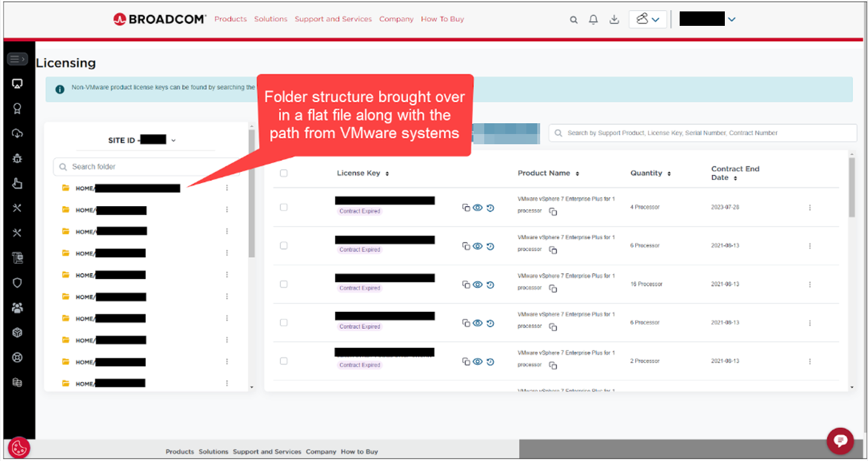Open the Solutions menu in top navigation
Viewport: 868px width, 461px height.
click(x=271, y=19)
